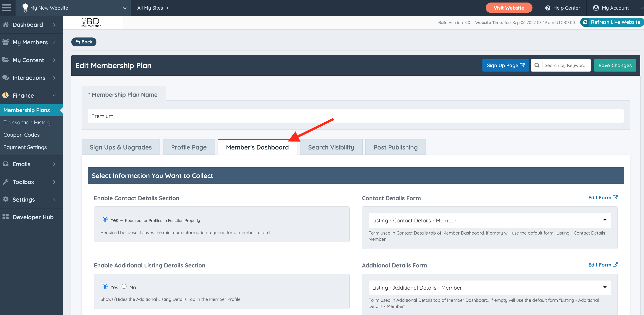Click the Save Changes button
The width and height of the screenshot is (644, 315).
pos(615,66)
